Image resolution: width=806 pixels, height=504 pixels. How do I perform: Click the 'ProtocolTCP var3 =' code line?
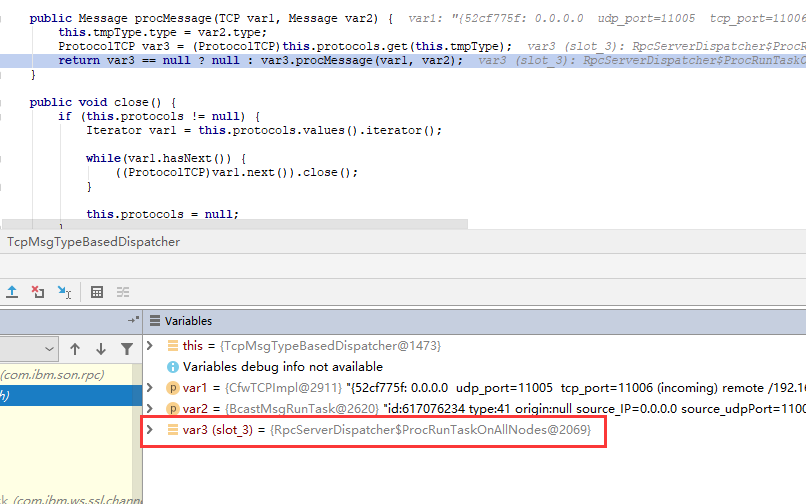(x=285, y=46)
